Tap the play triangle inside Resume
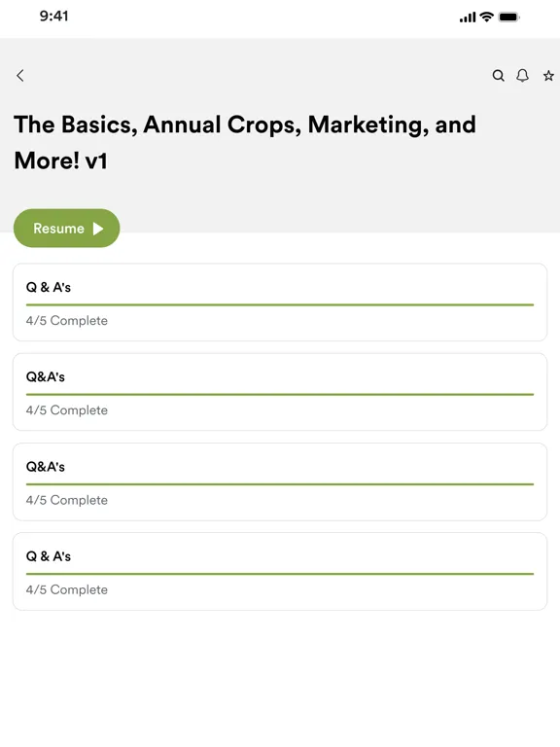Screen dimensions: 560x747 (x=98, y=229)
